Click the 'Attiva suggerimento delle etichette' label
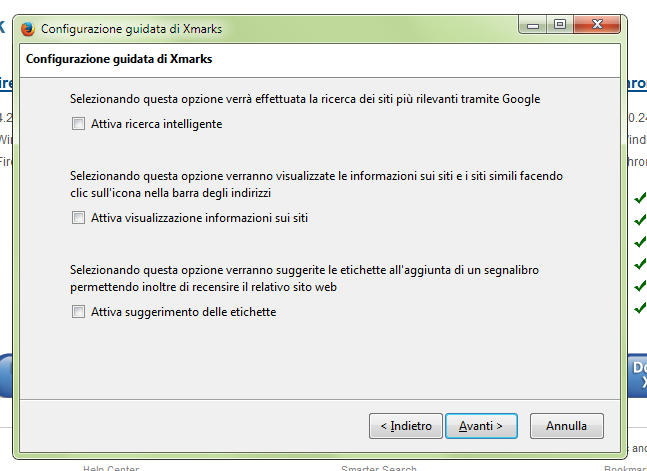This screenshot has width=647, height=471. [183, 312]
